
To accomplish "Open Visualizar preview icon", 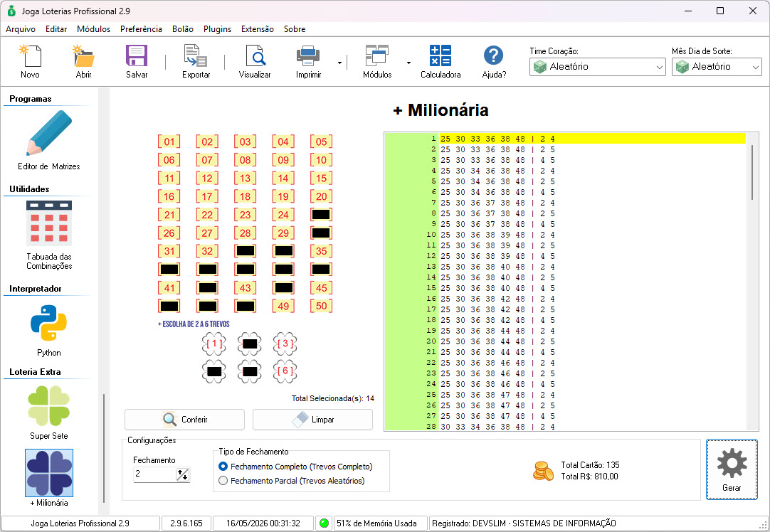I will [x=255, y=56].
